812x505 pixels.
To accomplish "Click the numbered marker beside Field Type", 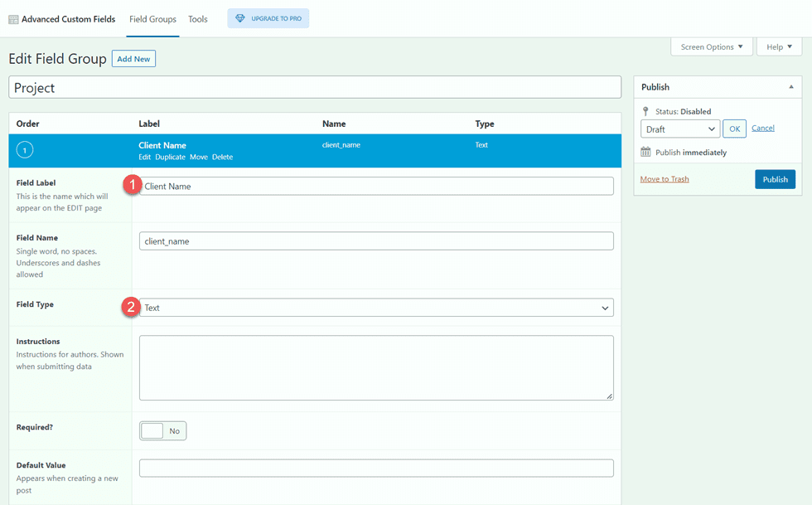I will [x=133, y=304].
